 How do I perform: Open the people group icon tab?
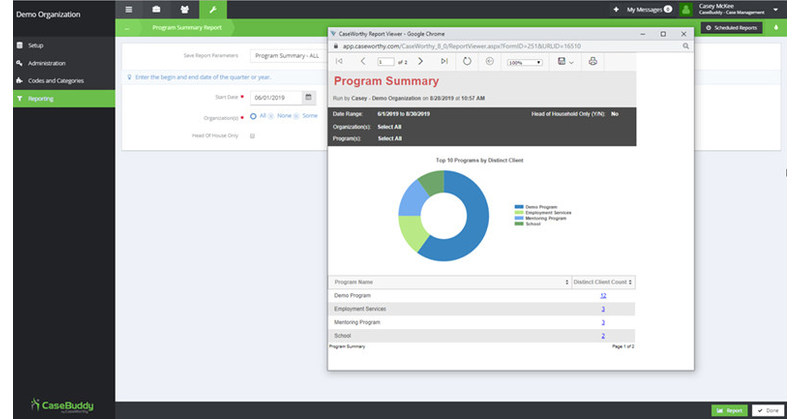click(185, 9)
